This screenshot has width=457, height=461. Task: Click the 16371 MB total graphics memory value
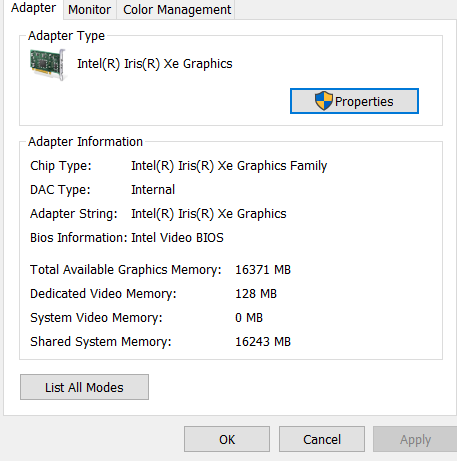pyautogui.click(x=263, y=270)
